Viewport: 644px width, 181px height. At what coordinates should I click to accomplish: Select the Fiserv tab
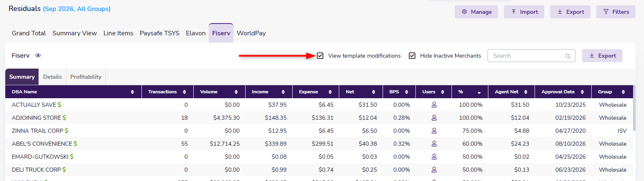221,33
